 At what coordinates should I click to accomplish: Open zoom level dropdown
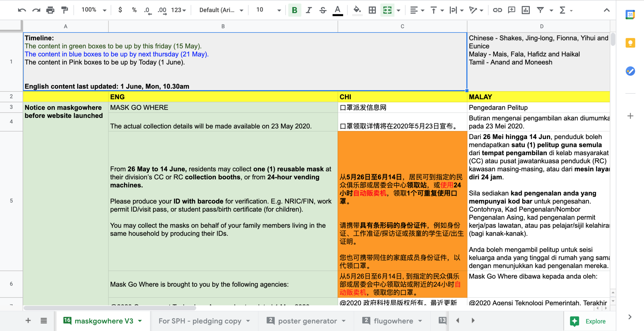click(x=94, y=10)
